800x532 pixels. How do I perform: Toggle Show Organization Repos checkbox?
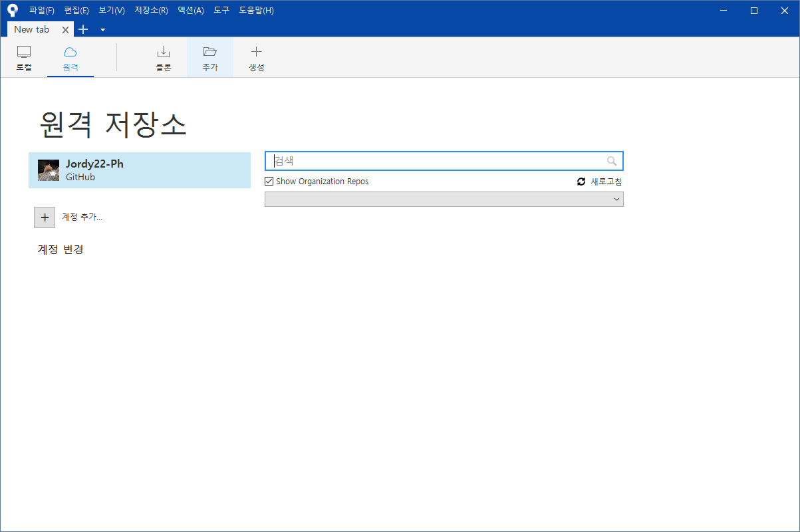point(269,182)
